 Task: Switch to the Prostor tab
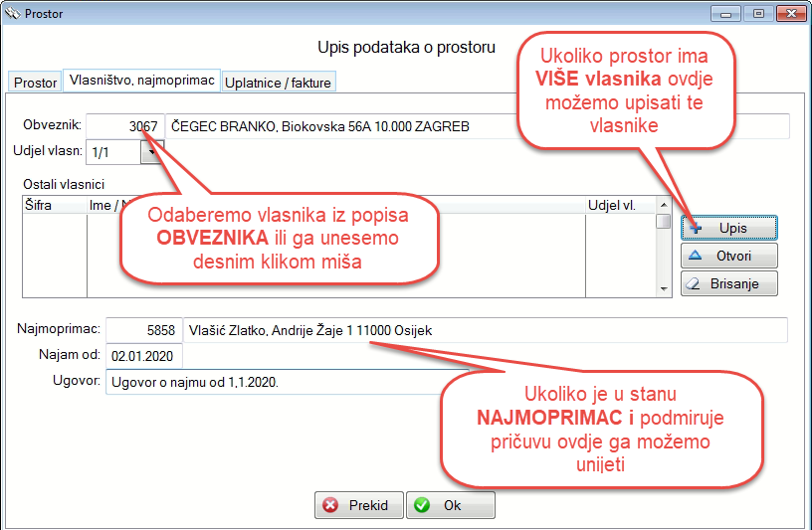coord(35,83)
